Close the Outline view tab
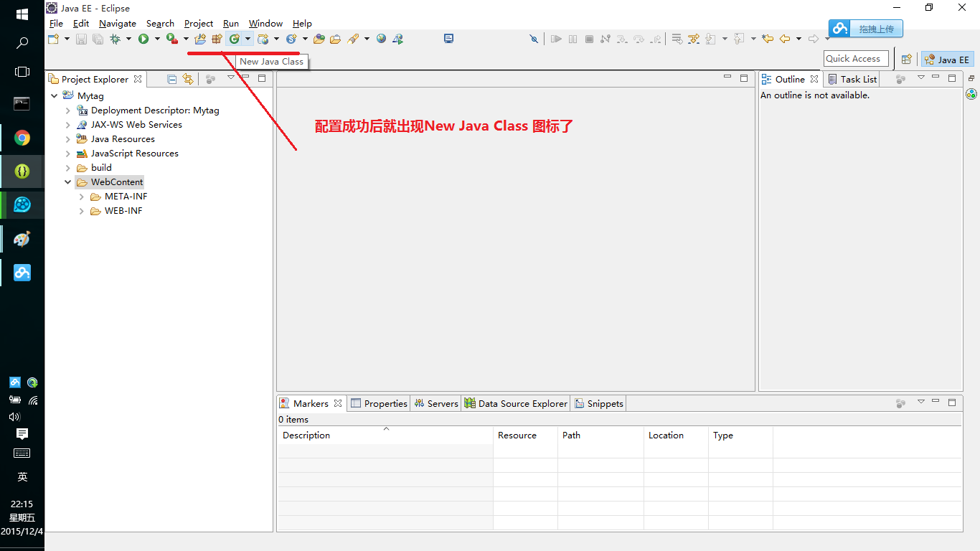Viewport: 980px width, 551px height. (814, 79)
